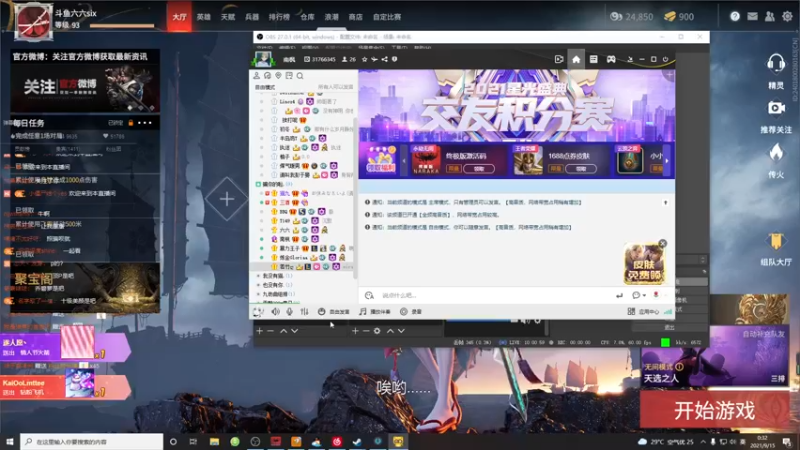Expand the 九恋曲组排 channel group

[258, 294]
